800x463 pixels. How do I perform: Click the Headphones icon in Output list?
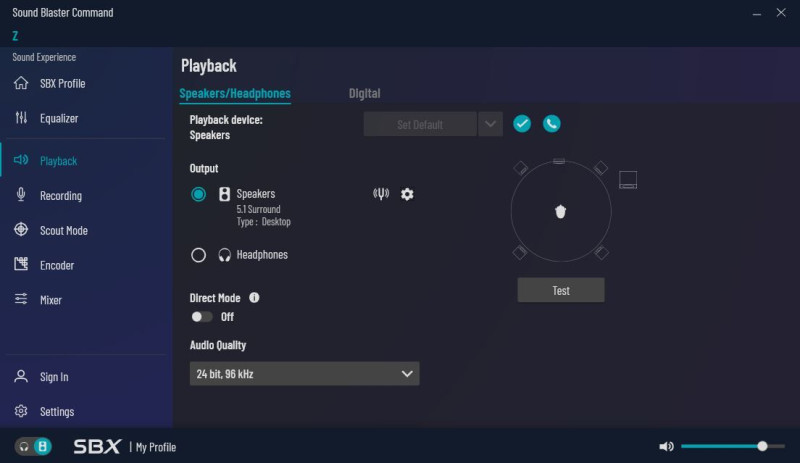224,255
